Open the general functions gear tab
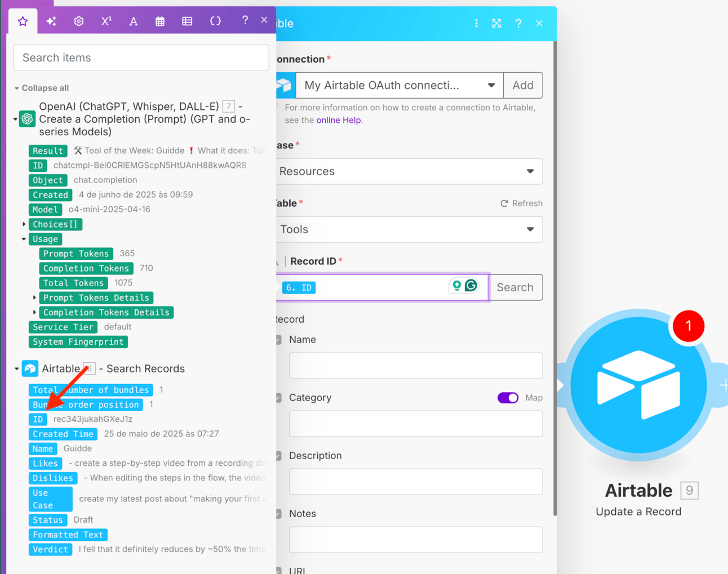 (x=79, y=21)
